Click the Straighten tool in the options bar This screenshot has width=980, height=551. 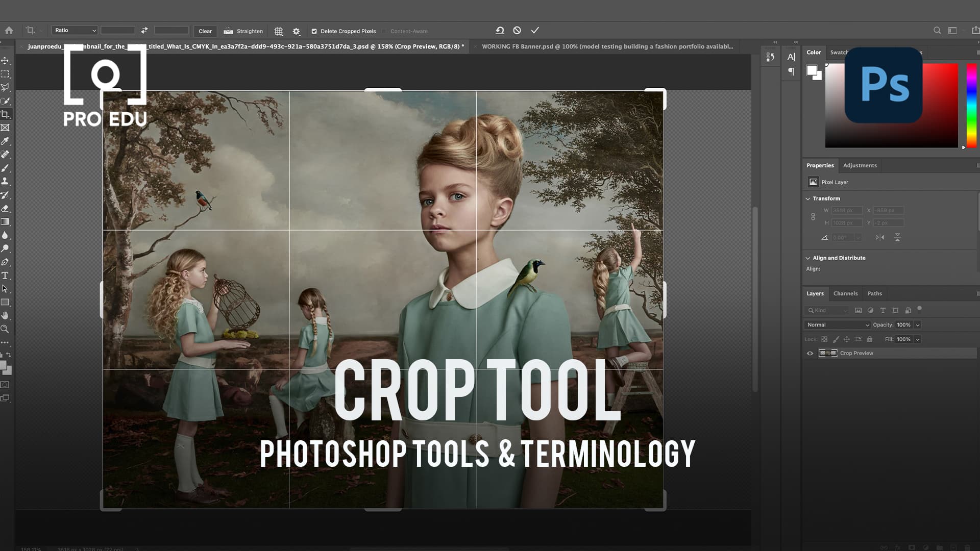pos(243,31)
